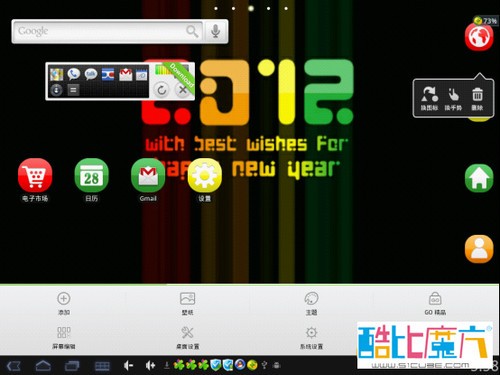This screenshot has width=500, height=375.
Task: Tap 添加 plus option in menu
Action: (x=63, y=303)
